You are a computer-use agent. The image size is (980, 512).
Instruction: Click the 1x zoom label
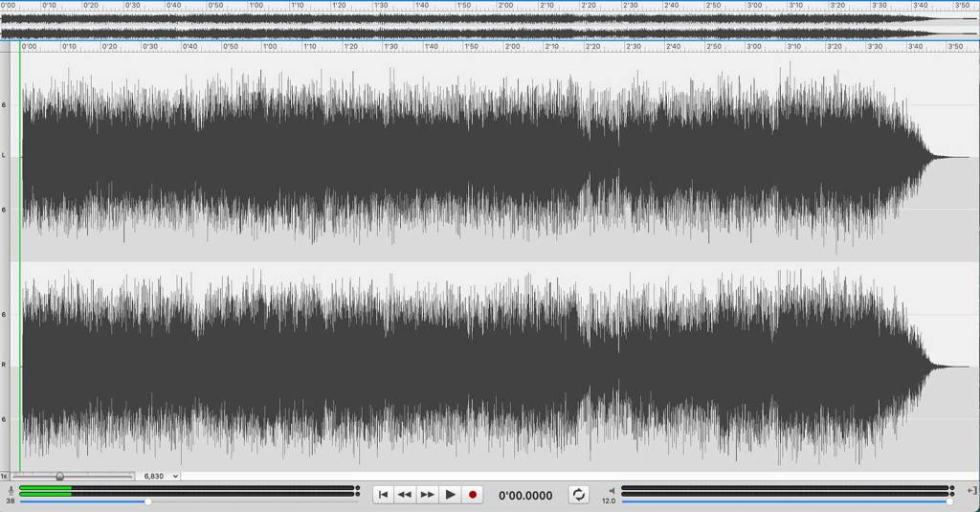[x=5, y=476]
